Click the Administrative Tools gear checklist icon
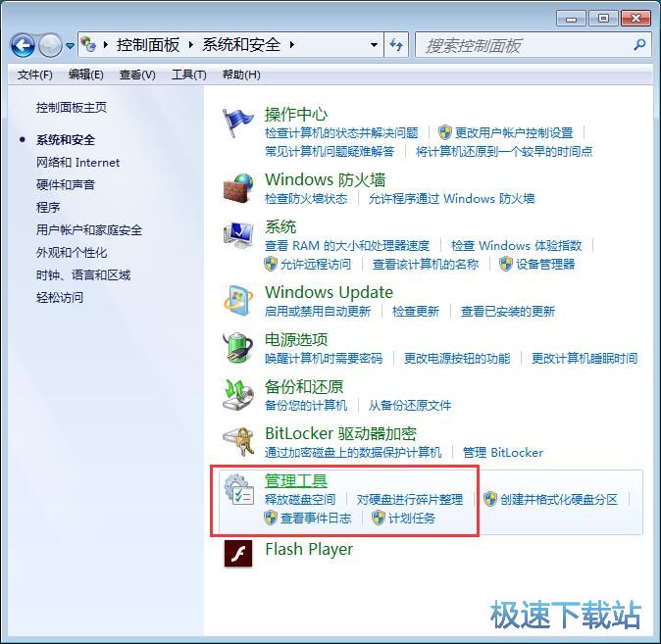The height and width of the screenshot is (644, 661). pos(239,490)
